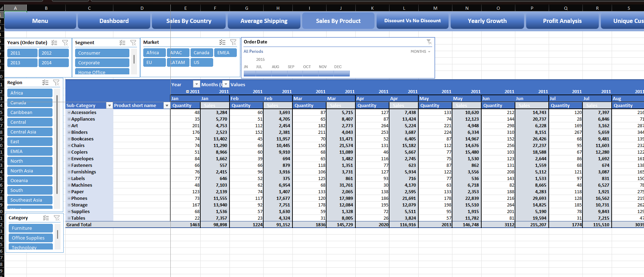Toggle multi-select in Region slicer

pos(46,82)
